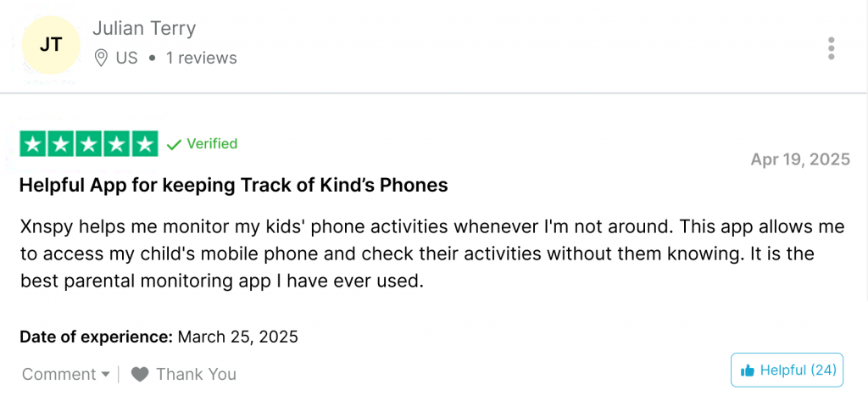
Task: Click the JT avatar circle
Action: (x=51, y=45)
